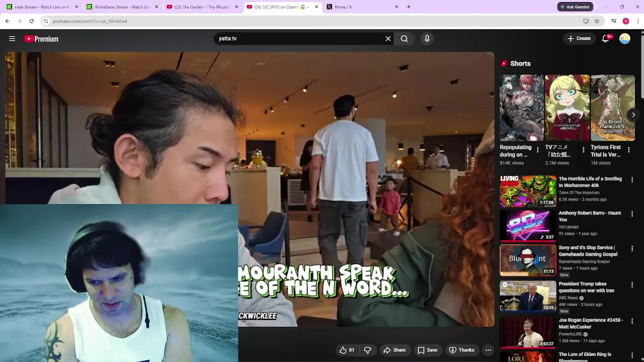Open the PowerfulJRE channel name
Image resolution: width=644 pixels, height=362 pixels.
tap(571, 334)
